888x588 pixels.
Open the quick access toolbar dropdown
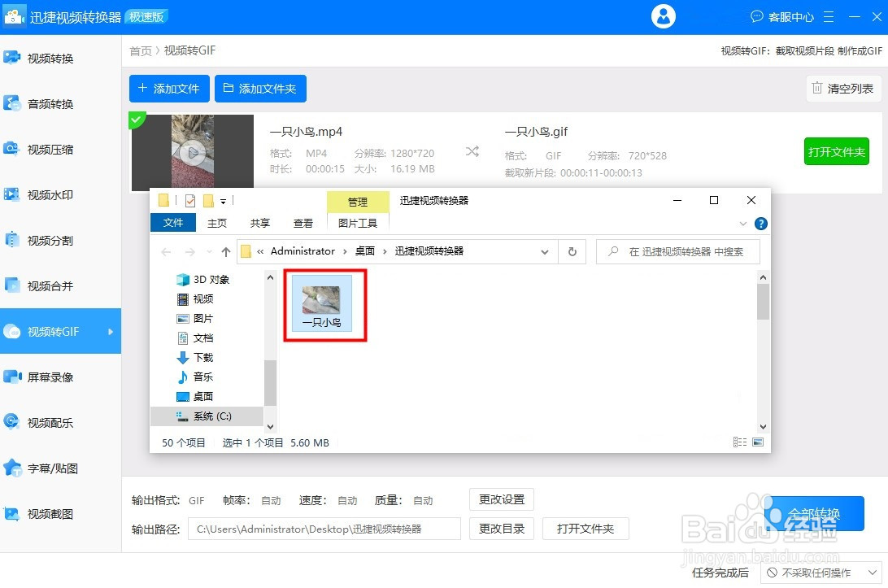(x=223, y=201)
